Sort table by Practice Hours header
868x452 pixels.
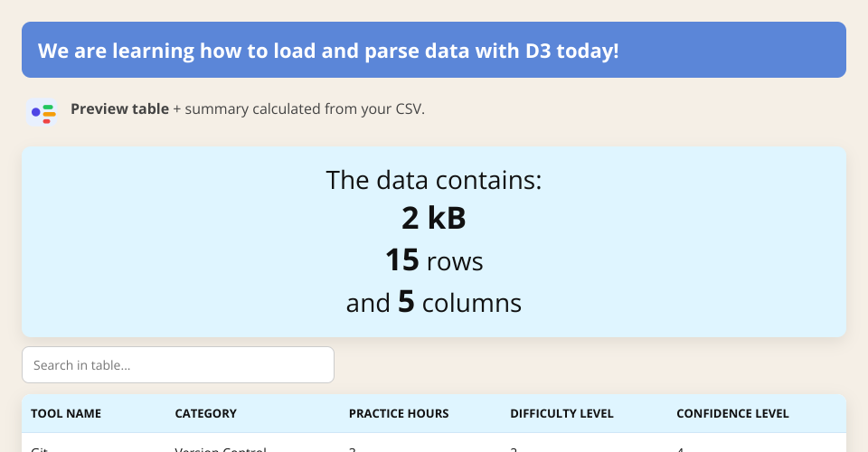coord(399,414)
